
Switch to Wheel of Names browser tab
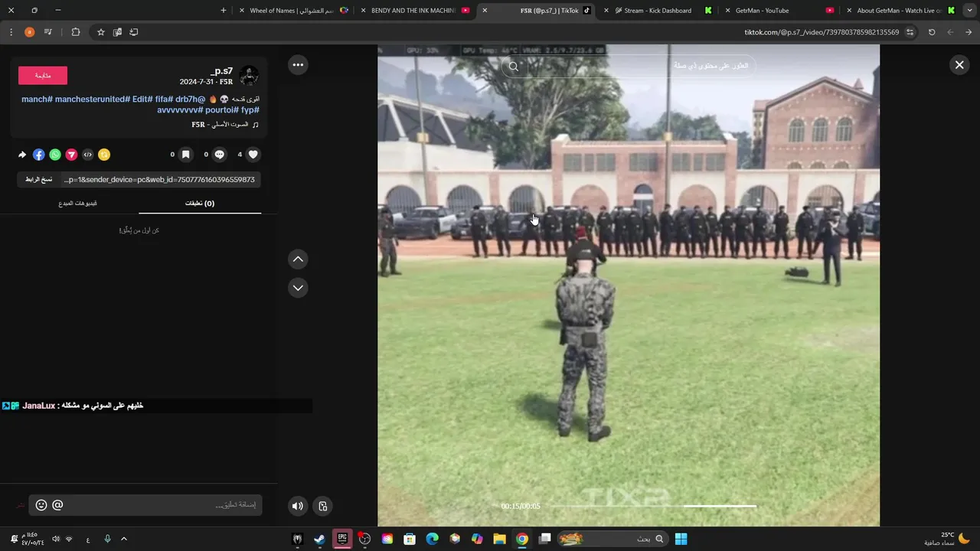click(292, 11)
